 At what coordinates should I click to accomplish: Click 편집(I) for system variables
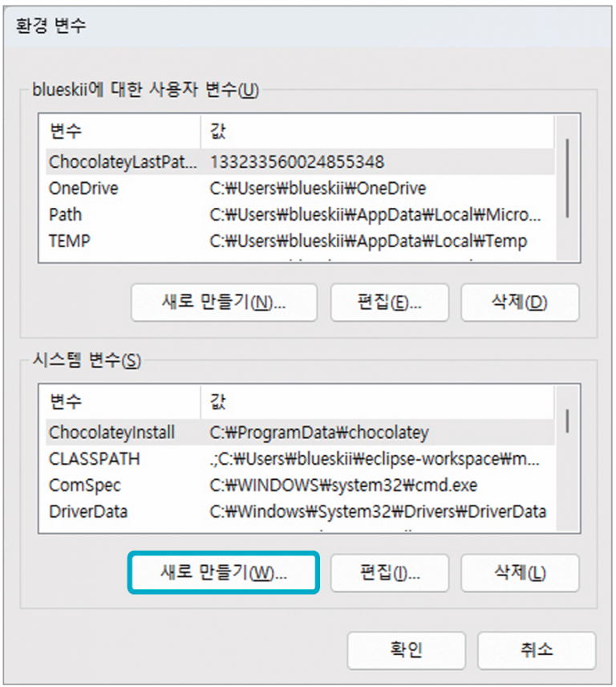click(x=390, y=573)
